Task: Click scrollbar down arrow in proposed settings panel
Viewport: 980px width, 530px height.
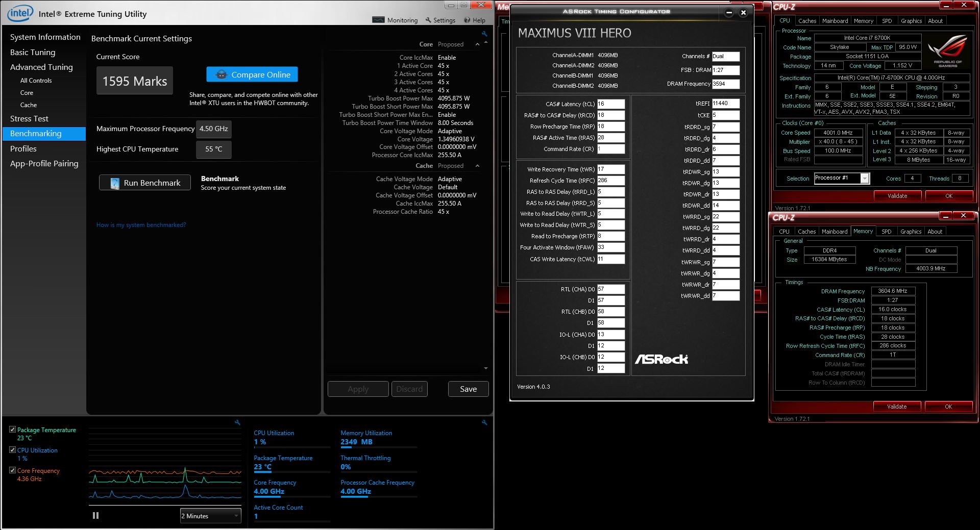Action: [485, 368]
